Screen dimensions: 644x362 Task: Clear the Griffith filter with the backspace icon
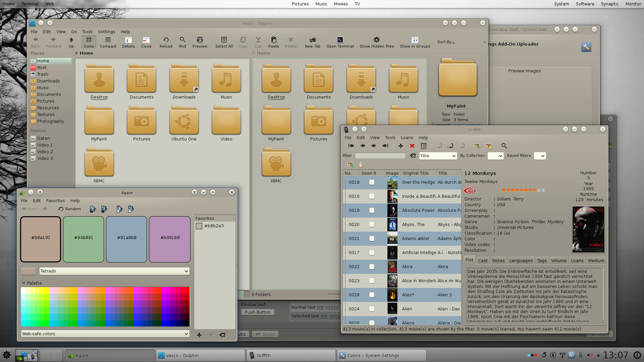click(x=413, y=156)
